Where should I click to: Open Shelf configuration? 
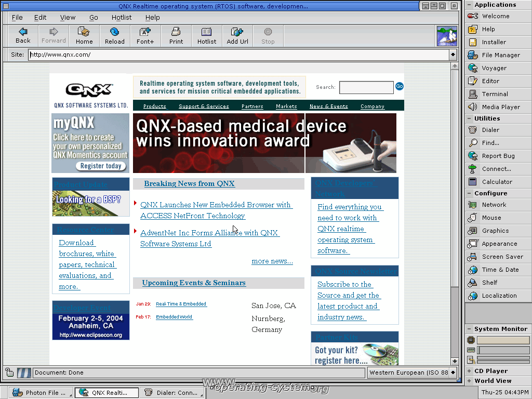click(498, 283)
